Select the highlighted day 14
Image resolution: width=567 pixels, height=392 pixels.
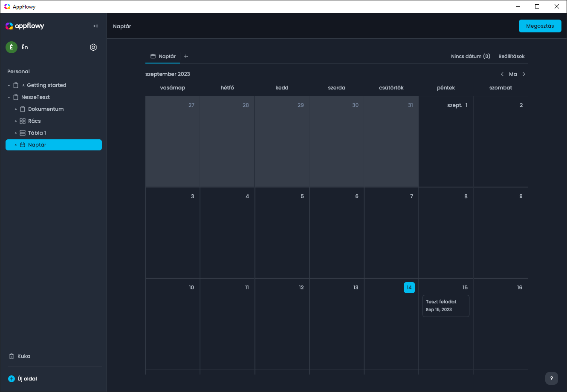pos(409,288)
